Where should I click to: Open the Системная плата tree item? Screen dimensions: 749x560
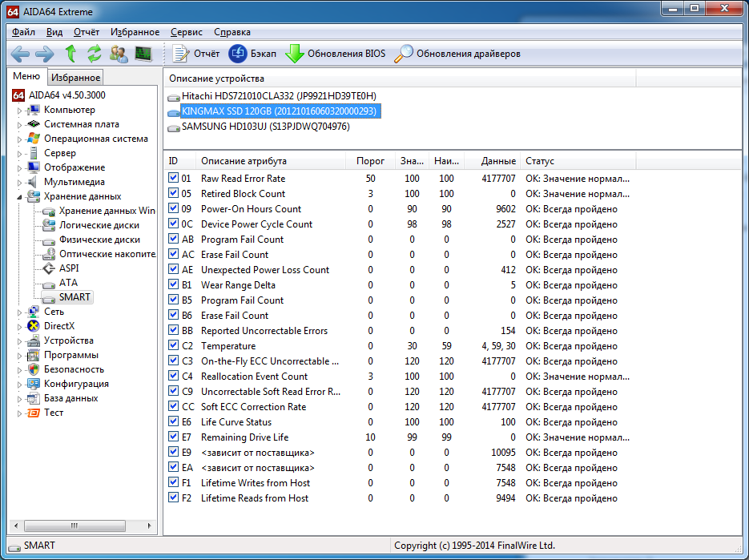81,124
